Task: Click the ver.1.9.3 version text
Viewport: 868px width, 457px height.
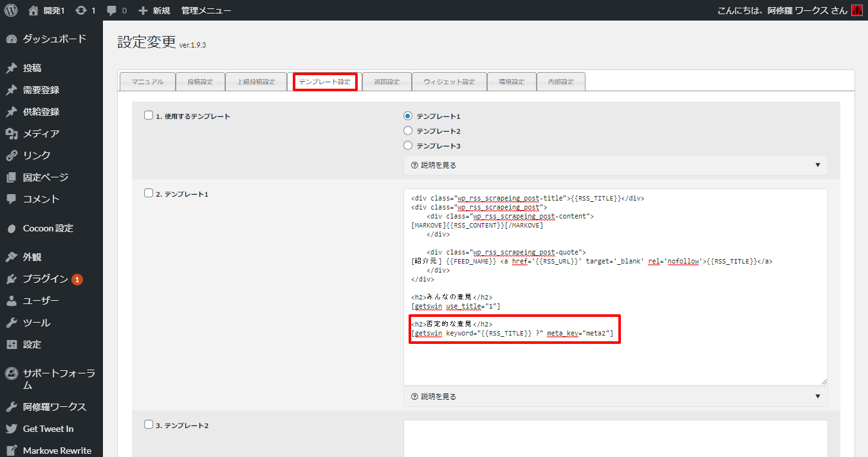Action: 192,45
